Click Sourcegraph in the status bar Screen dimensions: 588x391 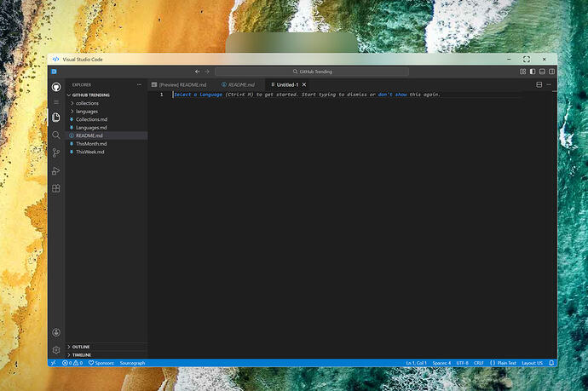pyautogui.click(x=132, y=363)
